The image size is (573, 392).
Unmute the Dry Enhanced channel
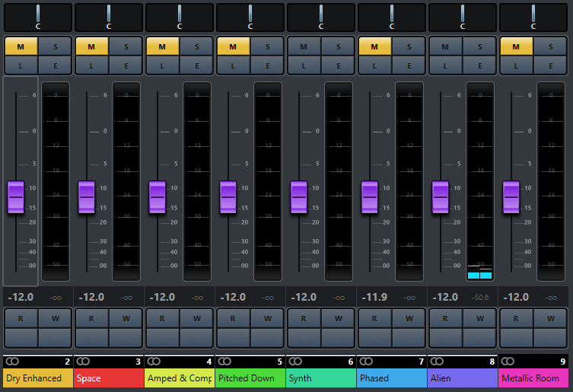point(21,46)
